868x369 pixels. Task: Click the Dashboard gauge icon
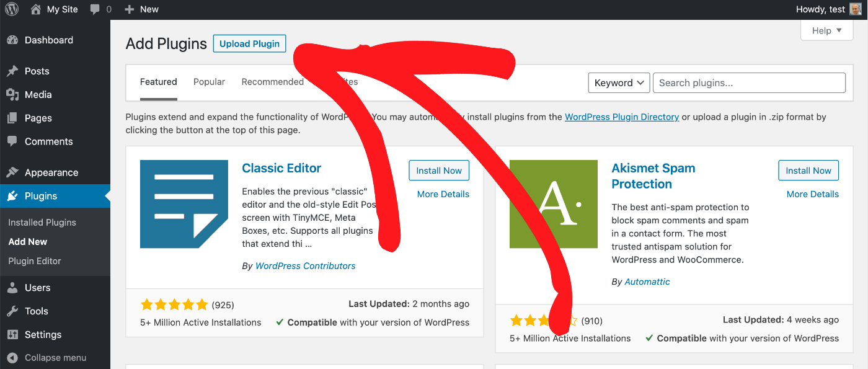pos(12,40)
